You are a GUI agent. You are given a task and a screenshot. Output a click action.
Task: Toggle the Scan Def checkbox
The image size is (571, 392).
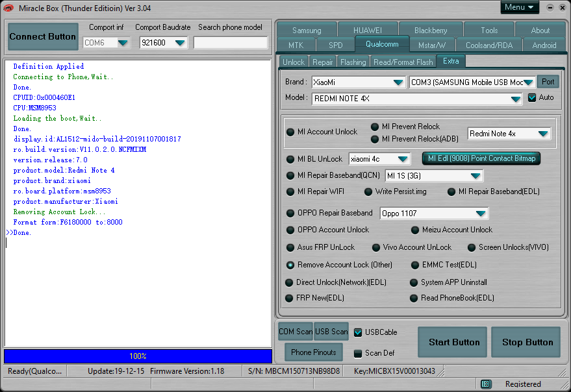tap(358, 353)
